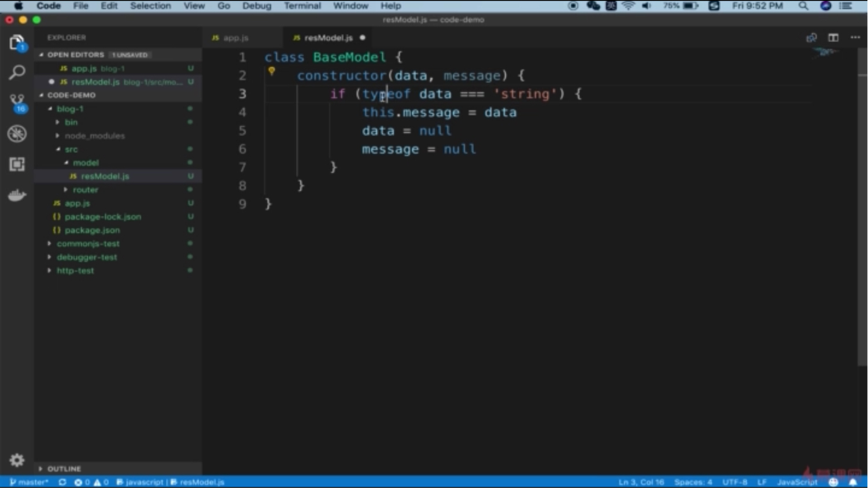Open the macOS Notification Center icon
Screen dimensions: 868x488
coord(845,6)
